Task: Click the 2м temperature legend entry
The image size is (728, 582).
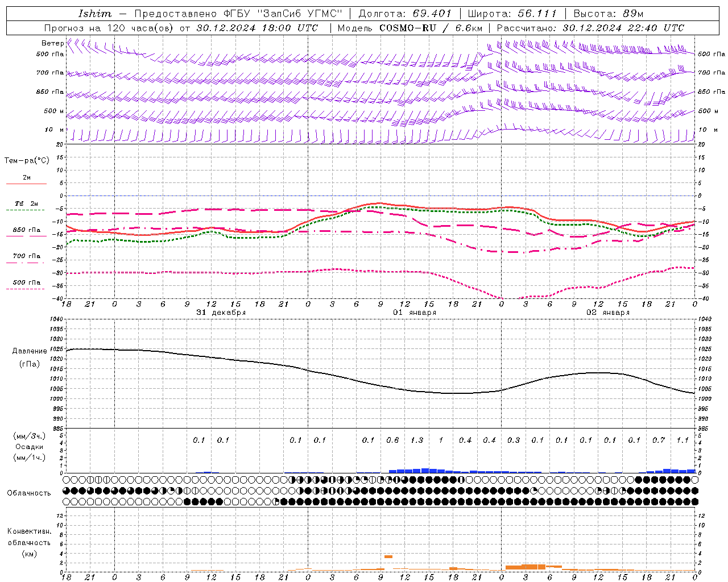Action: (27, 178)
